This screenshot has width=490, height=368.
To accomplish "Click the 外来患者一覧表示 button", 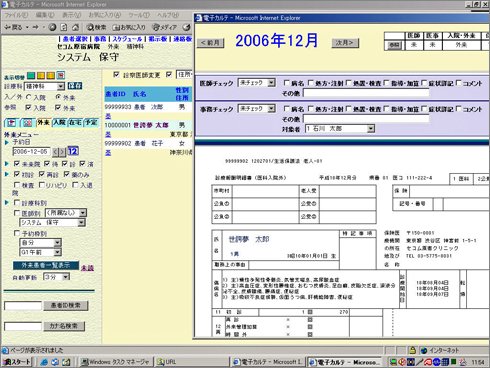I will point(46,265).
